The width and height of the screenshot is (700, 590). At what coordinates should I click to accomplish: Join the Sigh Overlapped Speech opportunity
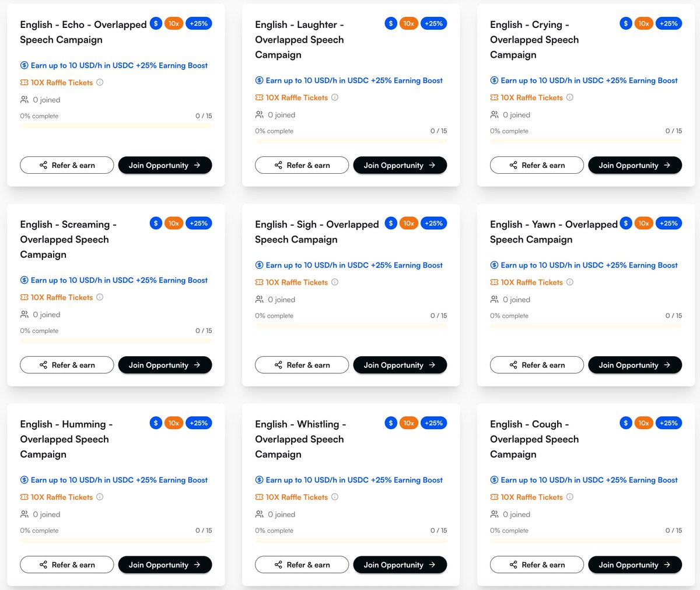[400, 365]
